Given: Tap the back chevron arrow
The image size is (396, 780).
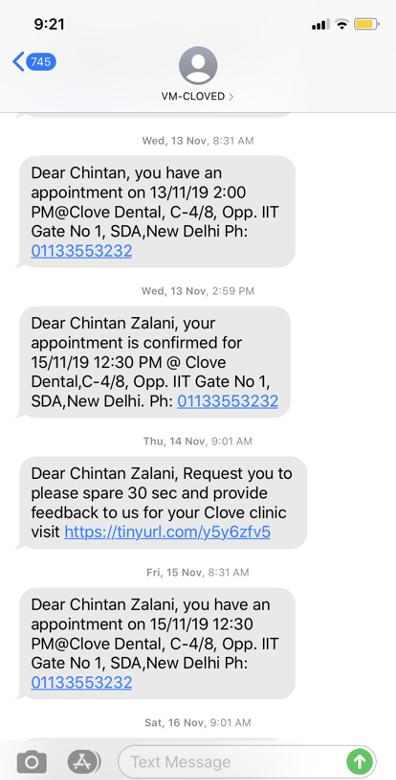Looking at the screenshot, I should [x=18, y=62].
